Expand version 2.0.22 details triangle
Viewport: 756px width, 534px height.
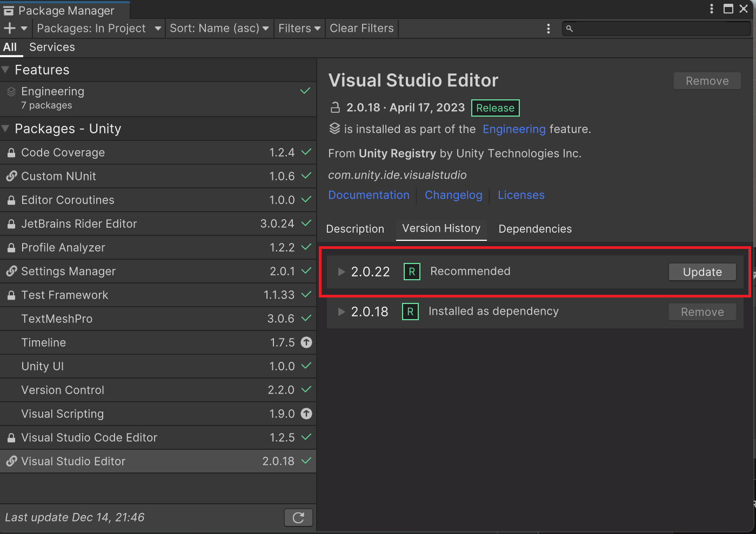click(x=341, y=272)
